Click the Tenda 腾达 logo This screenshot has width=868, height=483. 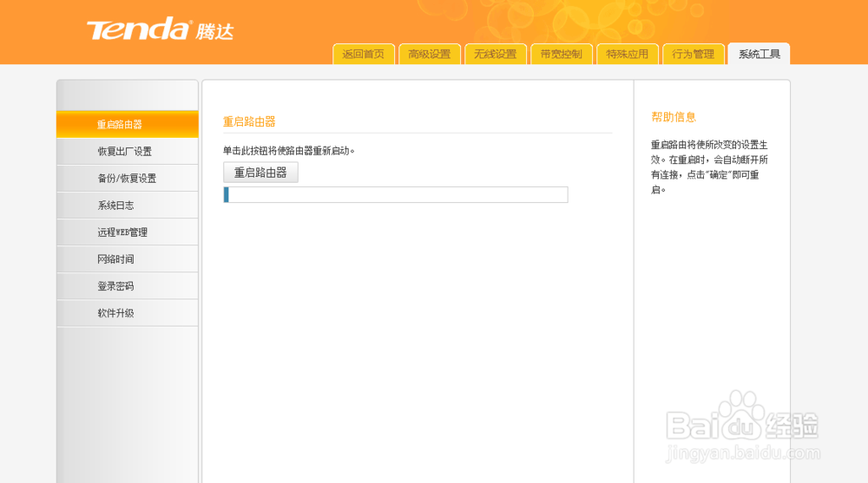pyautogui.click(x=160, y=29)
